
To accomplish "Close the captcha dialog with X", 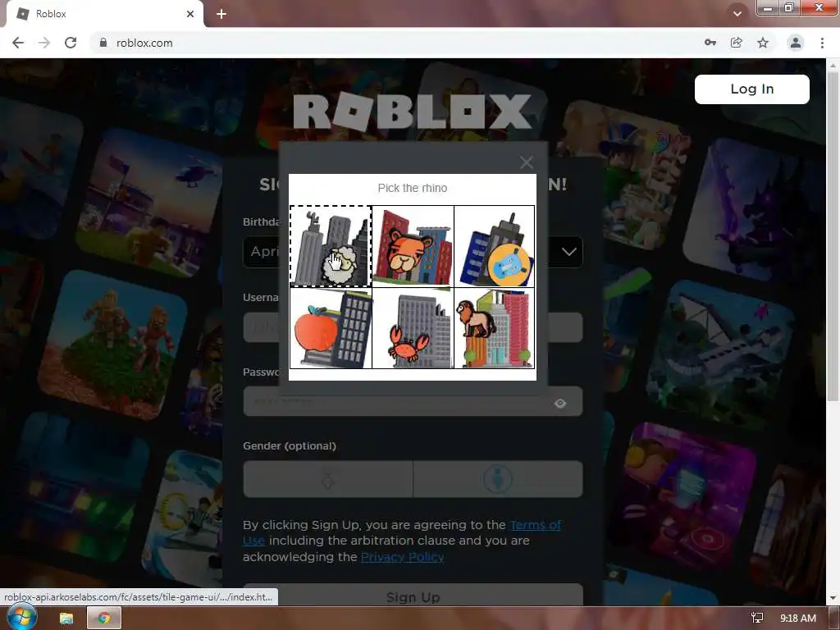I will [526, 162].
